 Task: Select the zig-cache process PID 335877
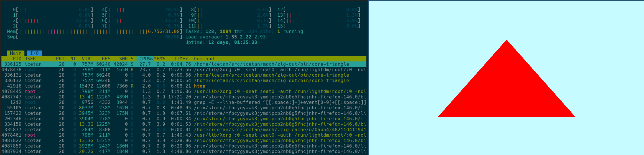(184, 130)
